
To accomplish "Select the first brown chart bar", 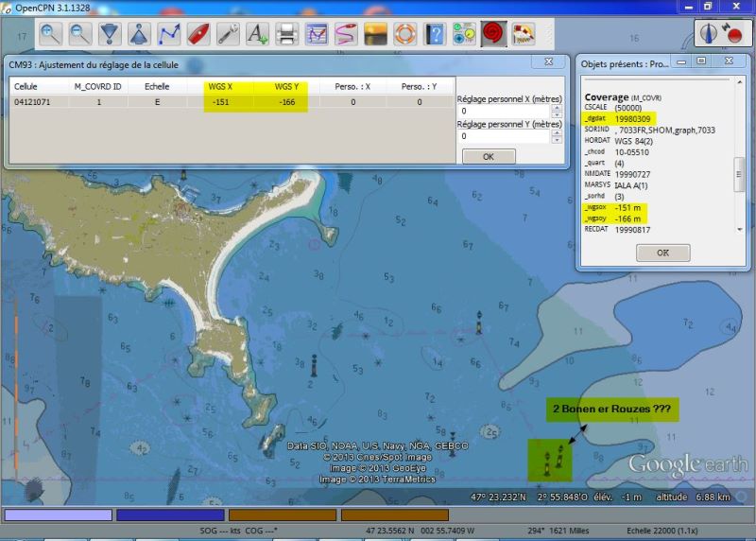I will pos(283,515).
